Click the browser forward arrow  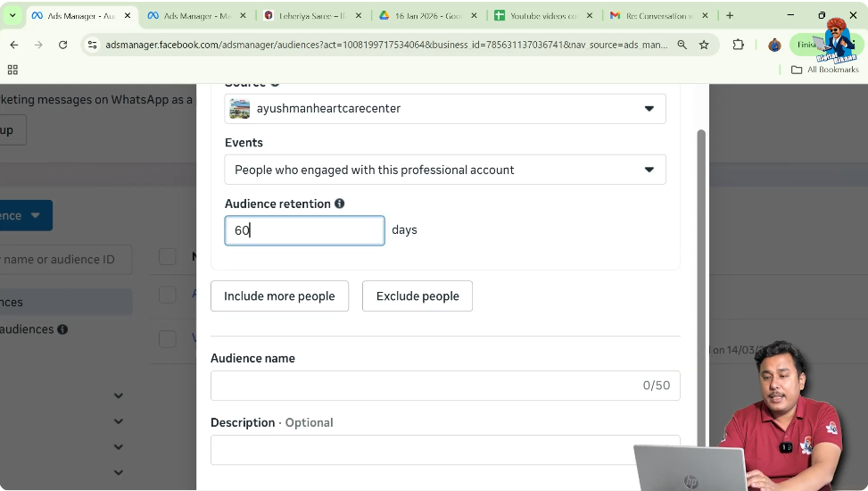coord(38,45)
